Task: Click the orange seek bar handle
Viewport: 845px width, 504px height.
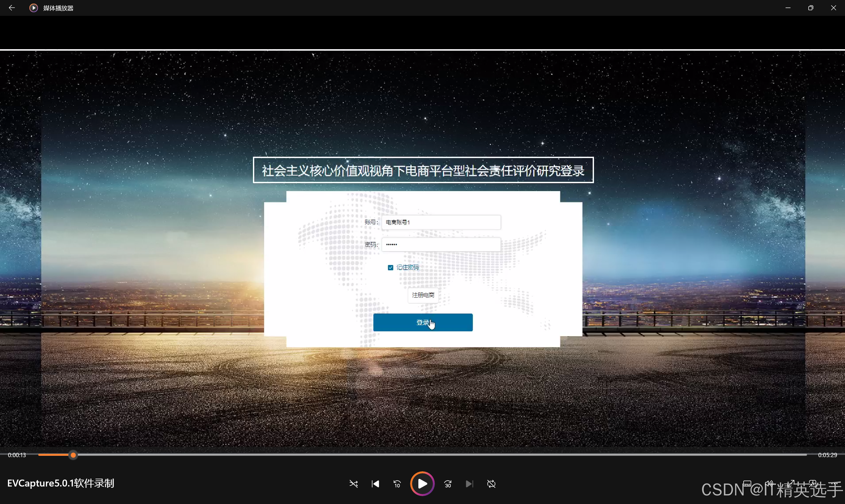Action: pyautogui.click(x=73, y=455)
